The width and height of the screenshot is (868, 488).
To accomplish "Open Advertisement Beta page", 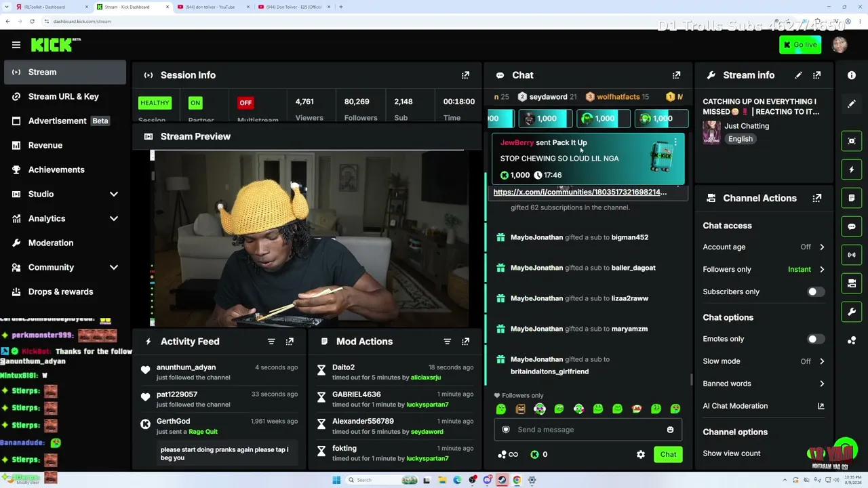I will (x=64, y=121).
